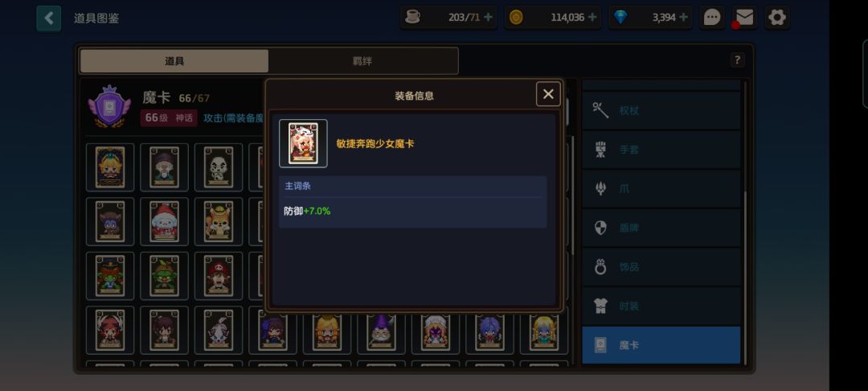
Task: Go back with the top-left arrow
Action: click(49, 19)
